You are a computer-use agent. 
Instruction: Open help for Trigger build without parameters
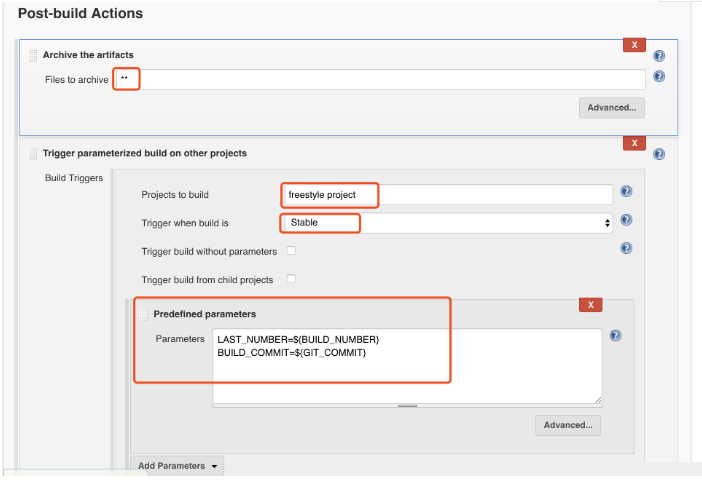(x=626, y=249)
